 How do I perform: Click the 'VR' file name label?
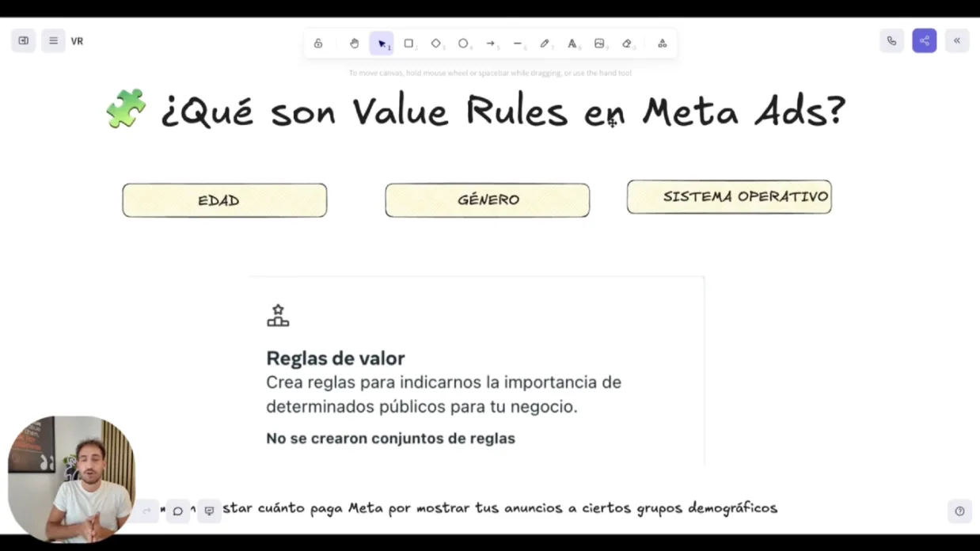point(77,41)
